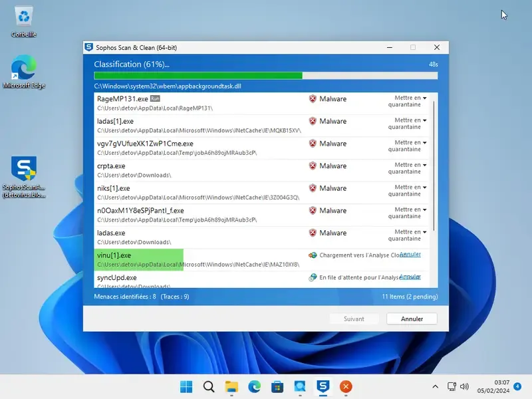Open the notification badge in the tray
Viewport: 532px width, 399px height.
517,386
